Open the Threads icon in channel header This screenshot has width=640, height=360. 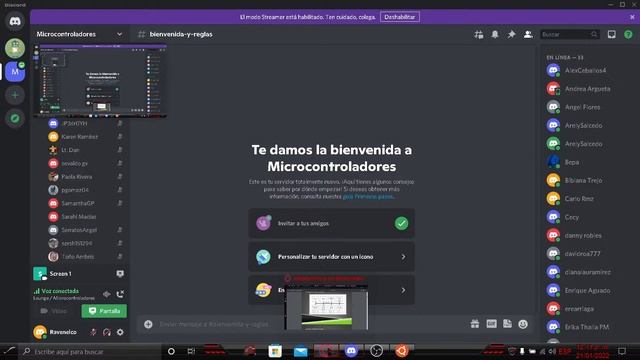coord(478,35)
